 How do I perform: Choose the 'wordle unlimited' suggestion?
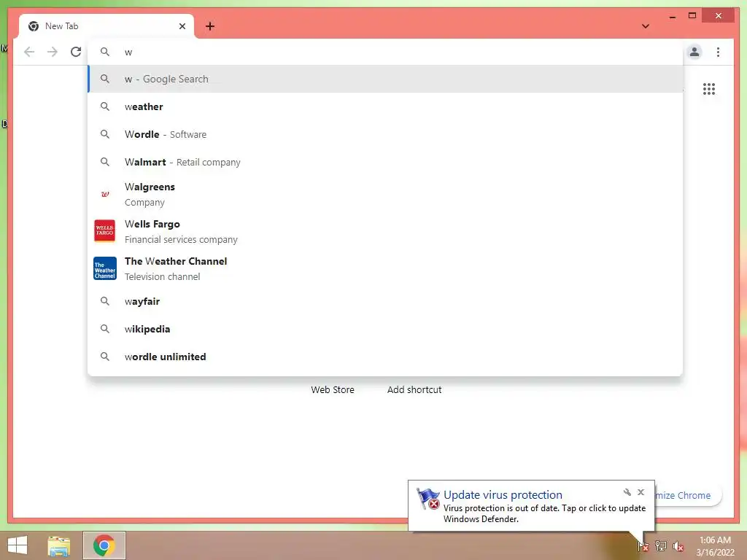(385, 357)
